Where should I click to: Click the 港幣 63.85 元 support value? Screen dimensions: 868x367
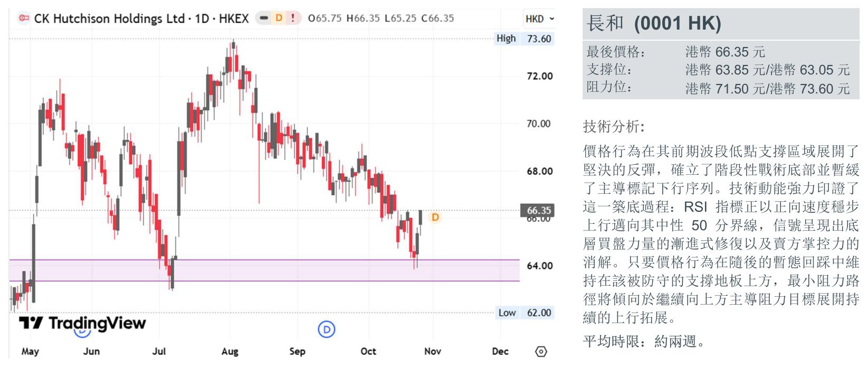[x=725, y=70]
